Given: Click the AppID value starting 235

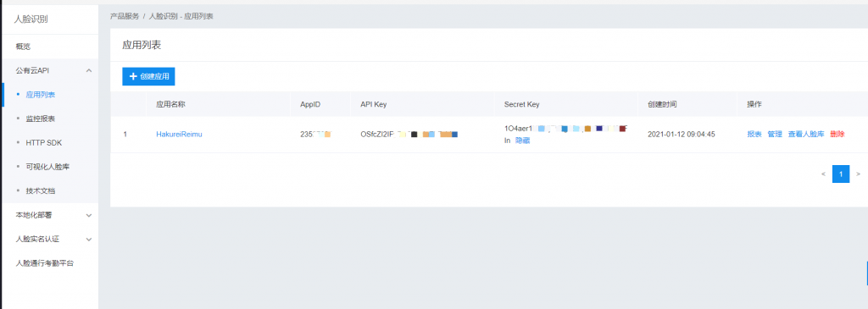Looking at the screenshot, I should 315,134.
